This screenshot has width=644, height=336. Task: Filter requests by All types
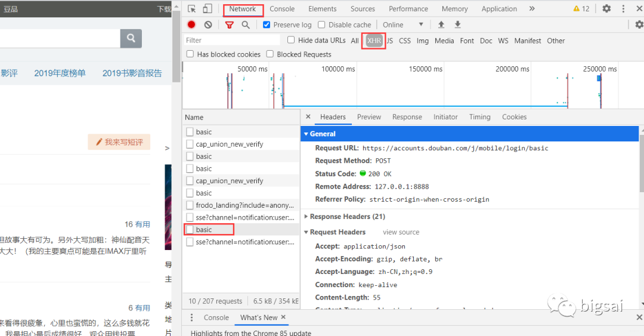[355, 41]
